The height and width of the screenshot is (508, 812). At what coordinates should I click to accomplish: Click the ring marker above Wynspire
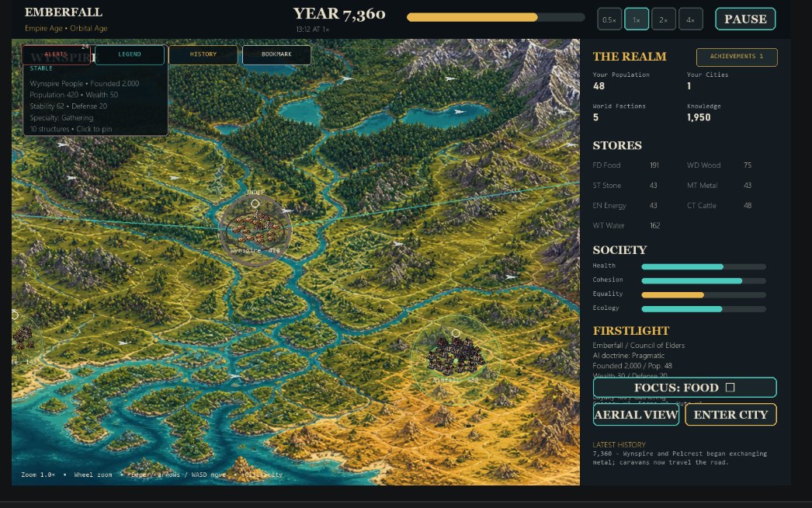tap(255, 204)
